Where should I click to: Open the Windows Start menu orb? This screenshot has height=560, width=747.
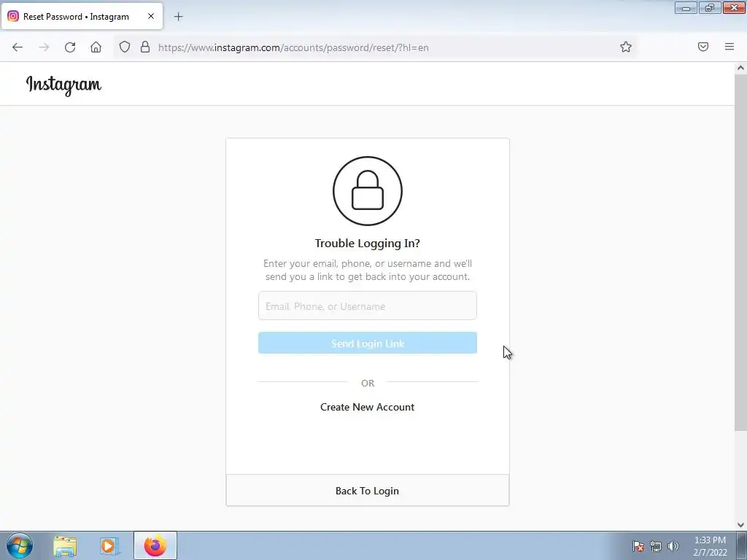tap(20, 545)
